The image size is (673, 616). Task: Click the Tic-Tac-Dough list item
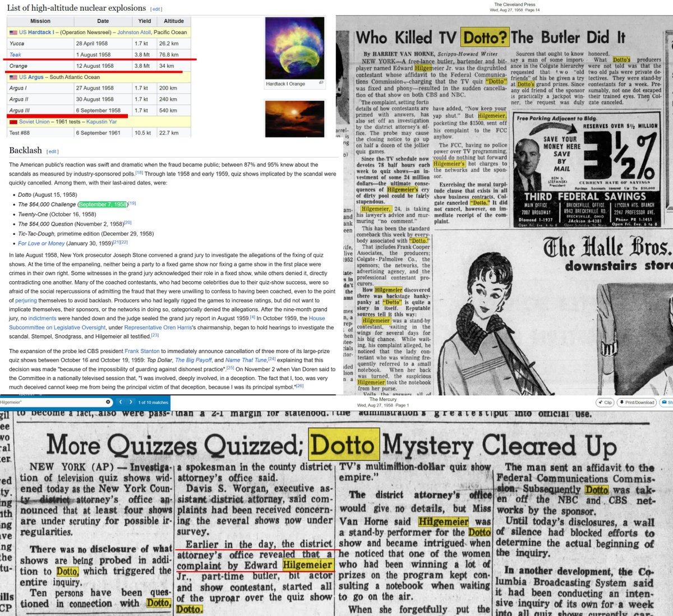point(85,234)
